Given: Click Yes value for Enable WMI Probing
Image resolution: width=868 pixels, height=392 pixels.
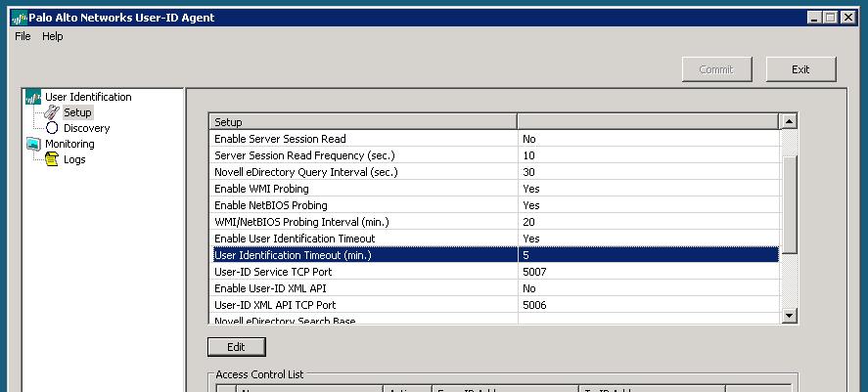Looking at the screenshot, I should click(530, 189).
